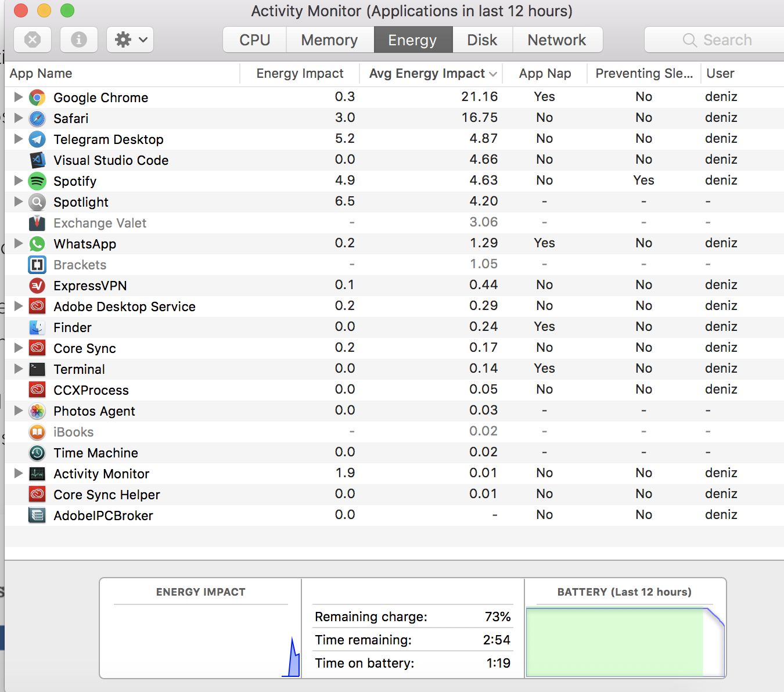Switch to the CPU tab
The width and height of the screenshot is (784, 692).
pos(255,39)
